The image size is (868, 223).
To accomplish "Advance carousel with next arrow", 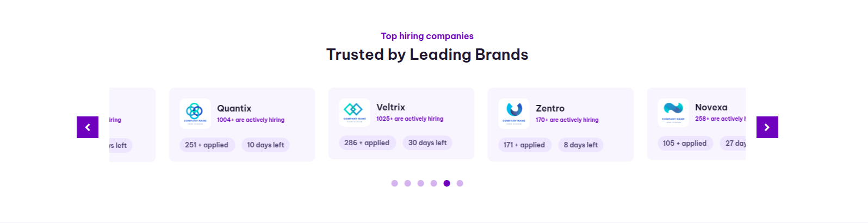I will pos(767,127).
